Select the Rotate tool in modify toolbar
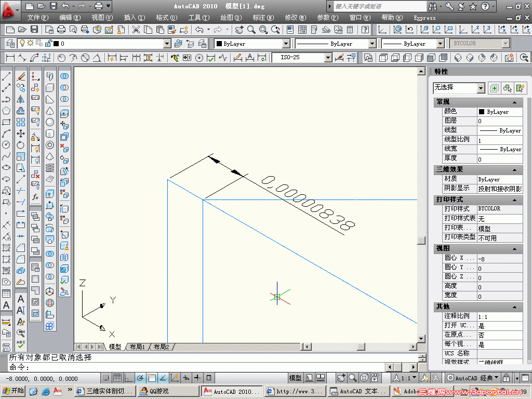The width and height of the screenshot is (532, 399). [x=21, y=145]
